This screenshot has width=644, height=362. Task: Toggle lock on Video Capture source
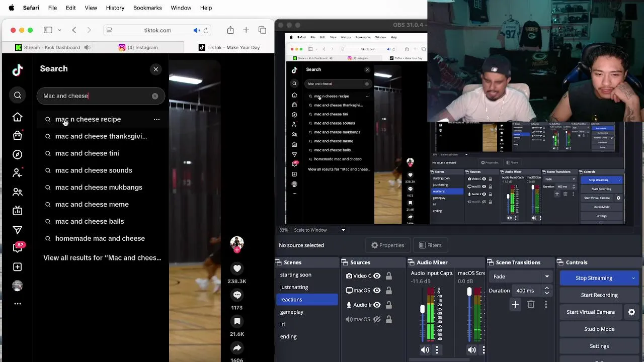(389, 276)
